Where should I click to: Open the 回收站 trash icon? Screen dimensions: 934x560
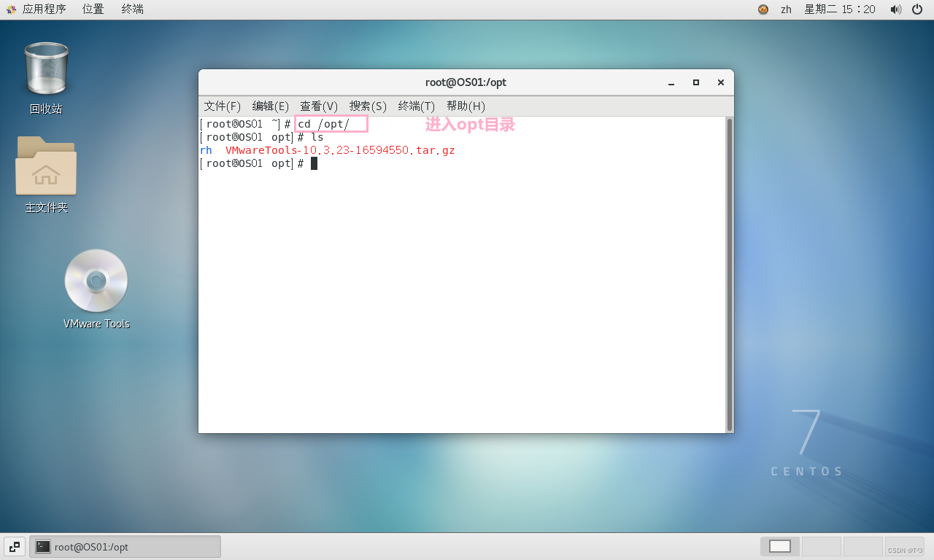[x=46, y=68]
